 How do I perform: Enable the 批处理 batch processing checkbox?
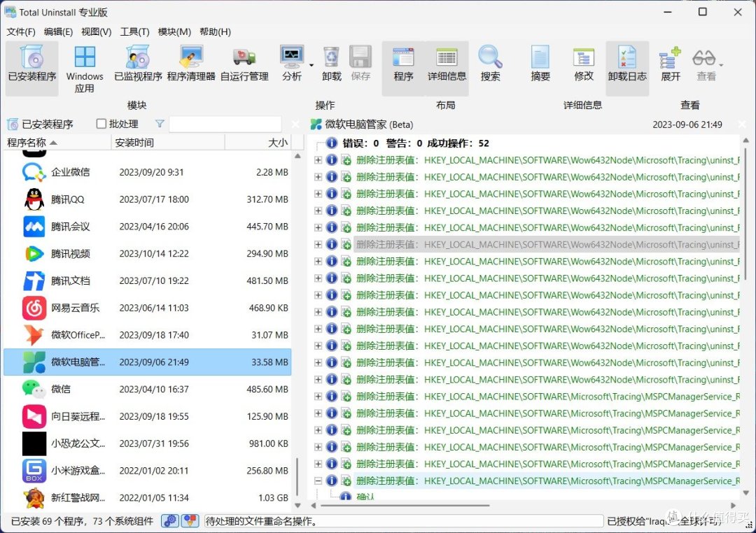[101, 124]
